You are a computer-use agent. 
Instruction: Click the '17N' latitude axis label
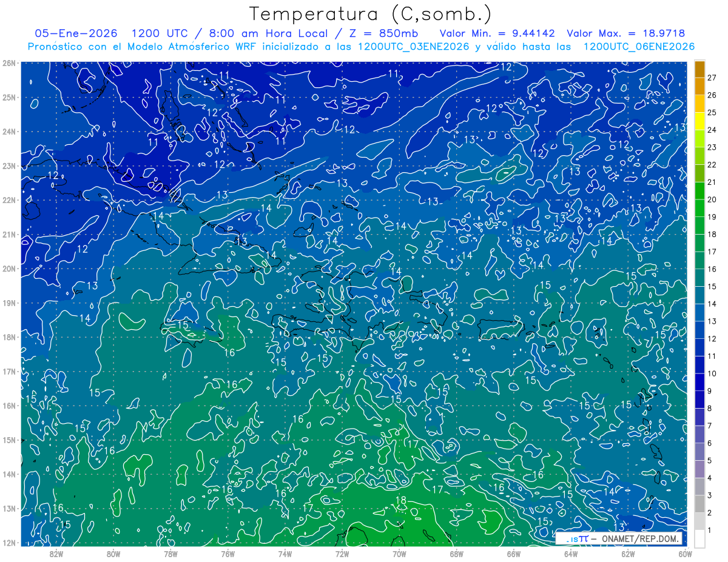coord(9,371)
